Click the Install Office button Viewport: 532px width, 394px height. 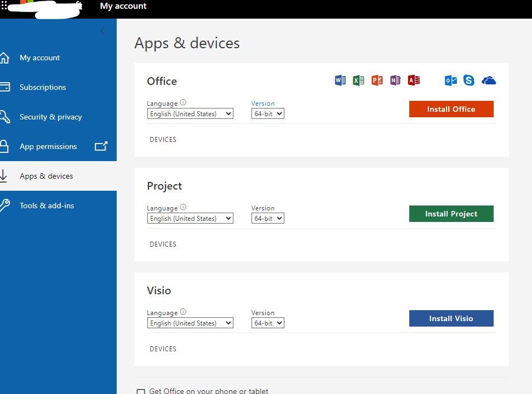click(x=451, y=109)
